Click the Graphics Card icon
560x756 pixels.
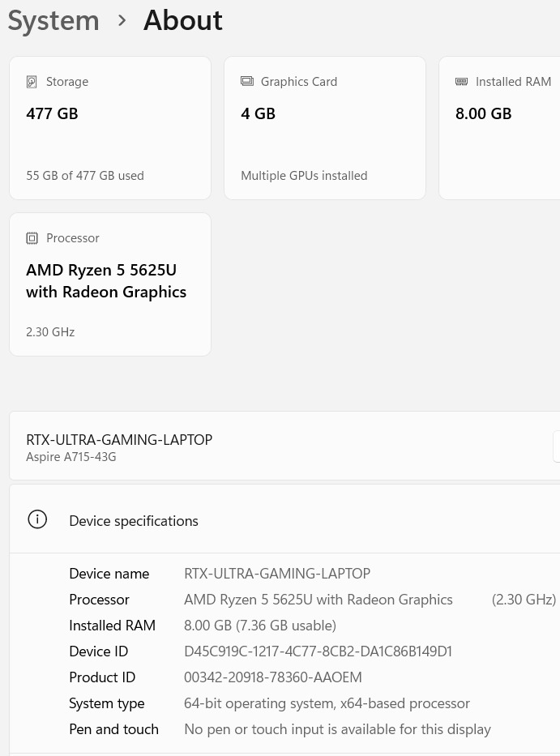point(247,82)
